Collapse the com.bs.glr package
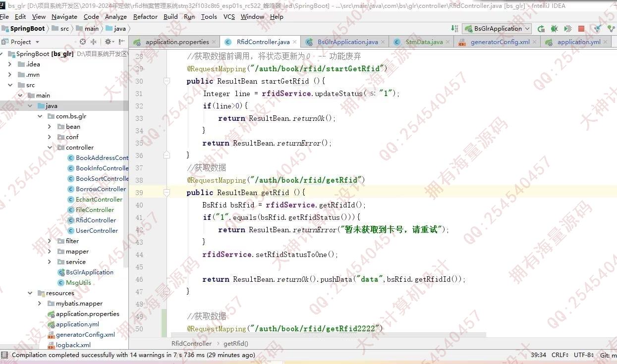617x364 pixels. point(40,116)
